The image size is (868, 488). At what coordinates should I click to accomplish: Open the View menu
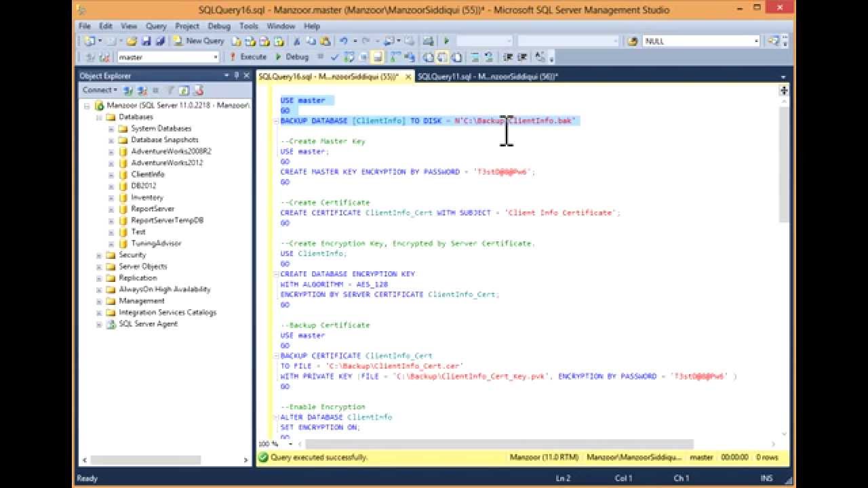coord(129,26)
